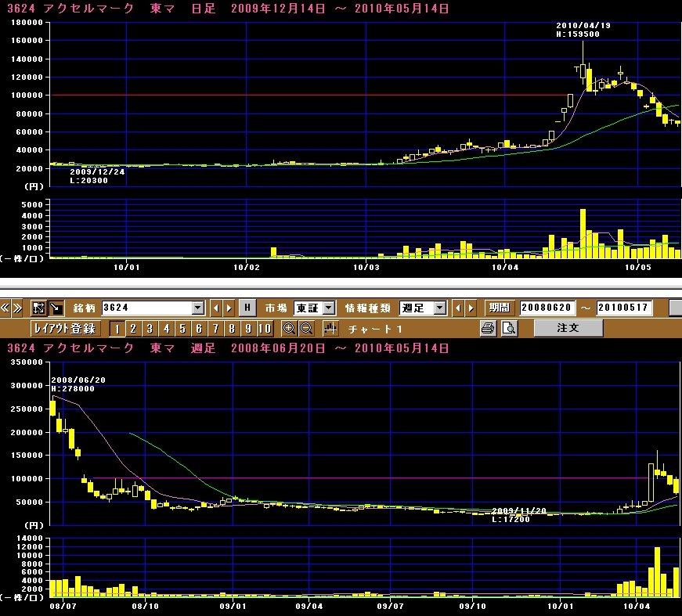Click the chart type bar icon

tap(330, 328)
